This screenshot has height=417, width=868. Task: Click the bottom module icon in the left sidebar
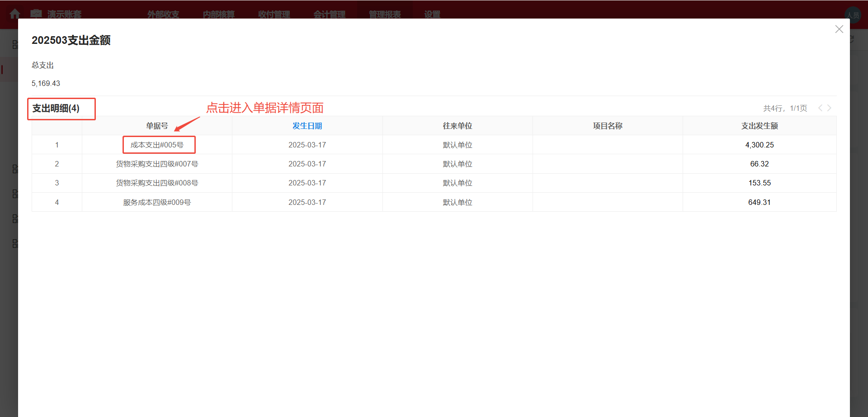[15, 243]
